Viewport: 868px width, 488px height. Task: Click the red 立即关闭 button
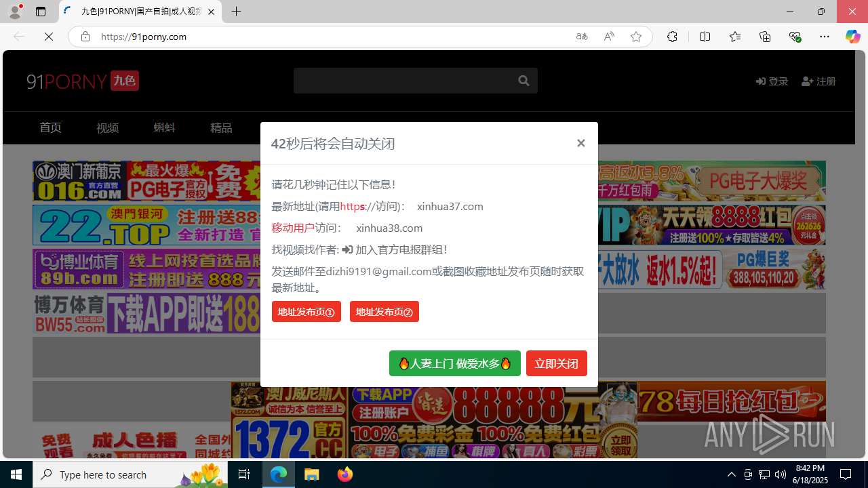point(557,363)
